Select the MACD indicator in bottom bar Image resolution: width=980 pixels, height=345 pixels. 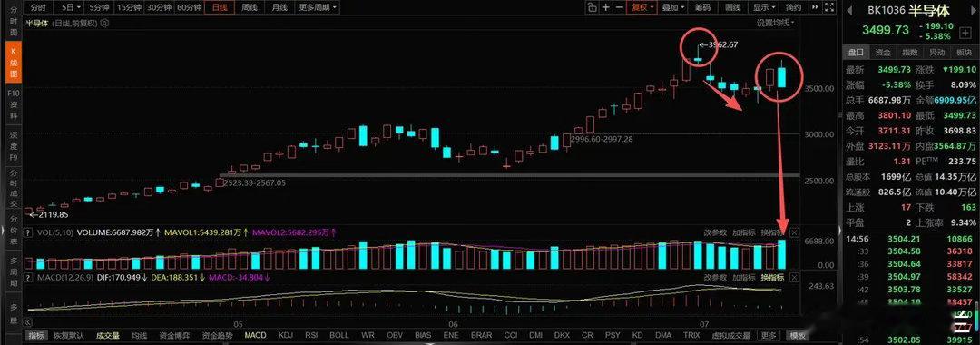pos(255,336)
